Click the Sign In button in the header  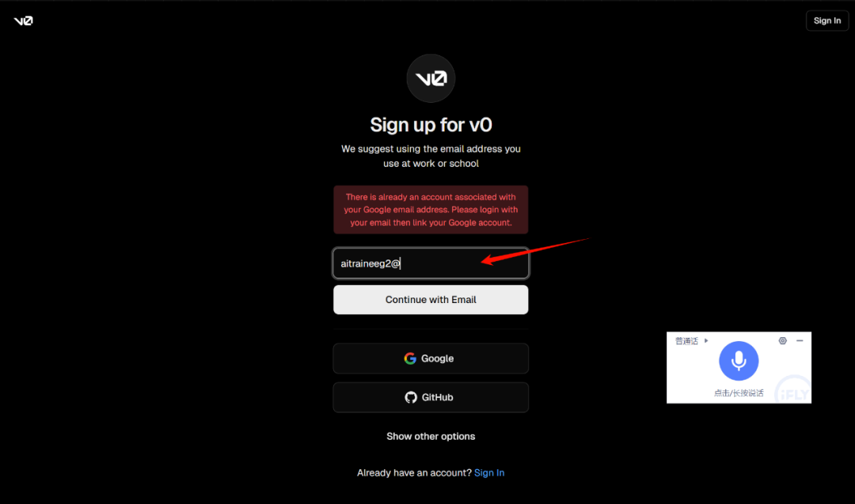click(826, 21)
